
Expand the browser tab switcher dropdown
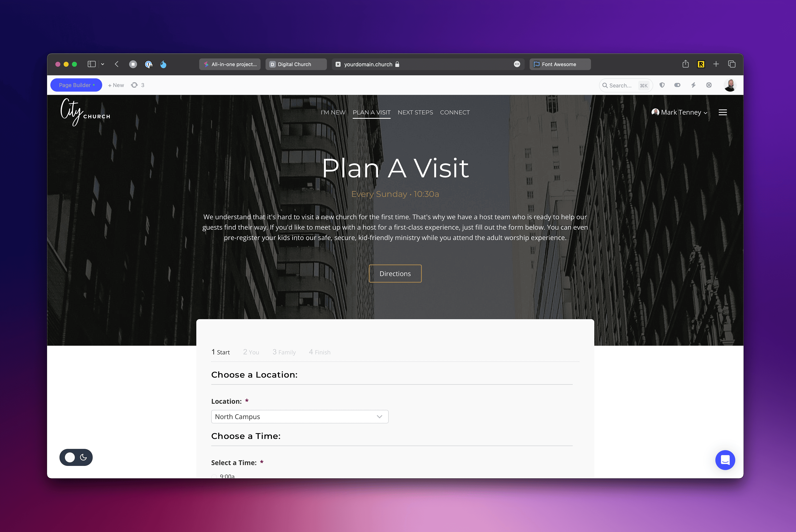[102, 64]
